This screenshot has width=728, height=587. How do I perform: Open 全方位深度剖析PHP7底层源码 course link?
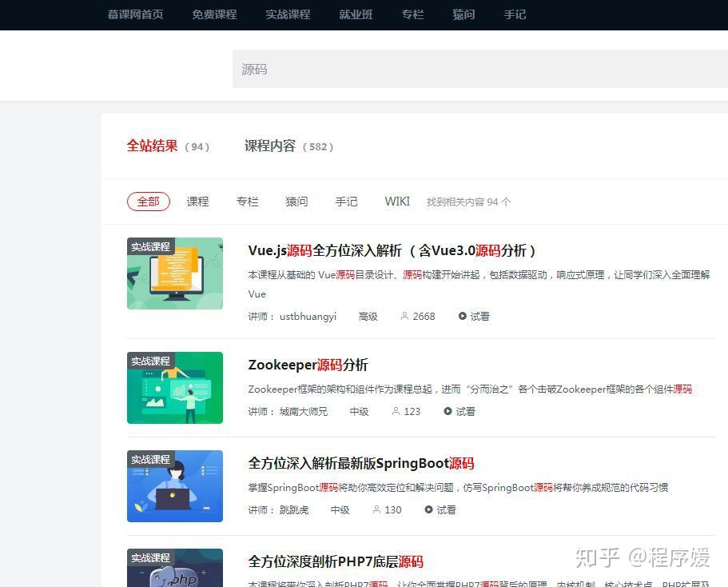click(336, 561)
